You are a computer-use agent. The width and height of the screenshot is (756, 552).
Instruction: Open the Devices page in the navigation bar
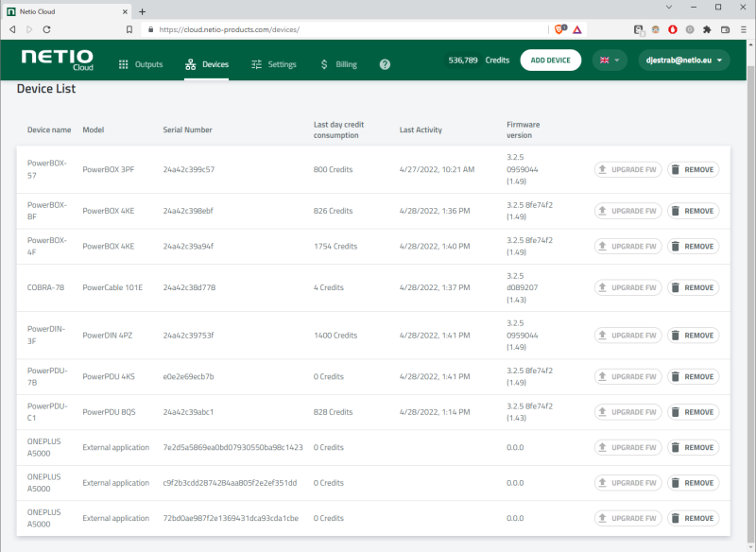pos(214,64)
